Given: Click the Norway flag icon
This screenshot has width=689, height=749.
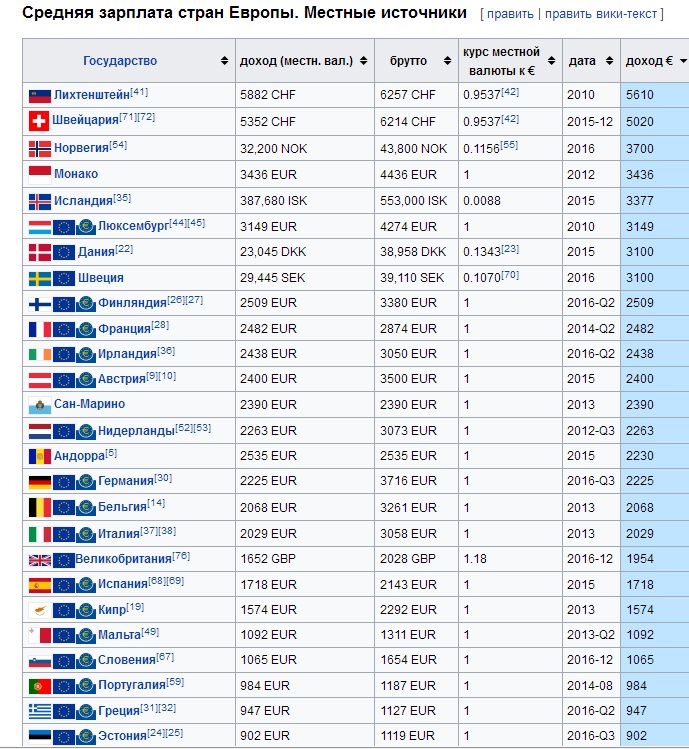Looking at the screenshot, I should pyautogui.click(x=39, y=148).
